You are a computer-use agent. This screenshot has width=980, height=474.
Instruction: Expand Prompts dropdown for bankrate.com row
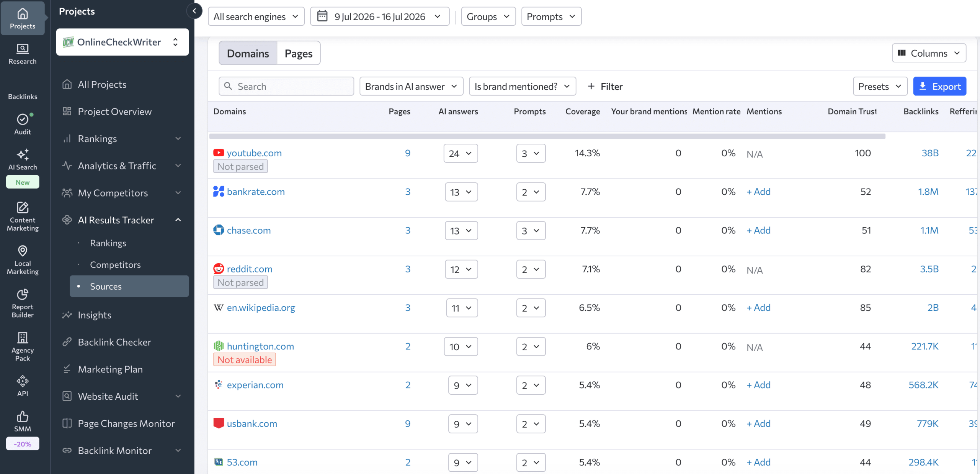coord(531,192)
